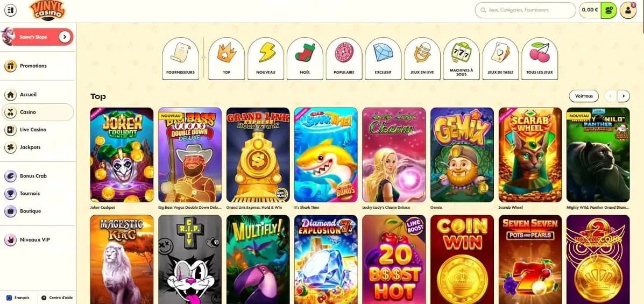Open the green deposit coins icon
The height and width of the screenshot is (304, 644).
point(608,11)
